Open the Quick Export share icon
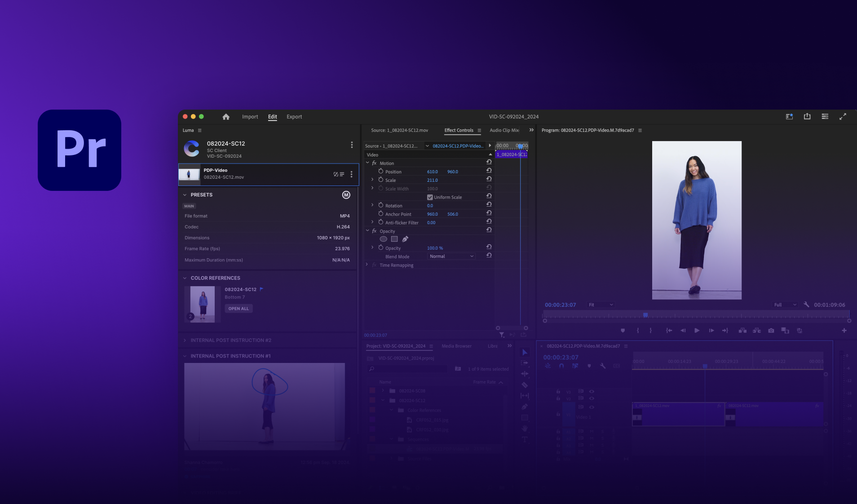Screen dimensions: 857x504 807,116
